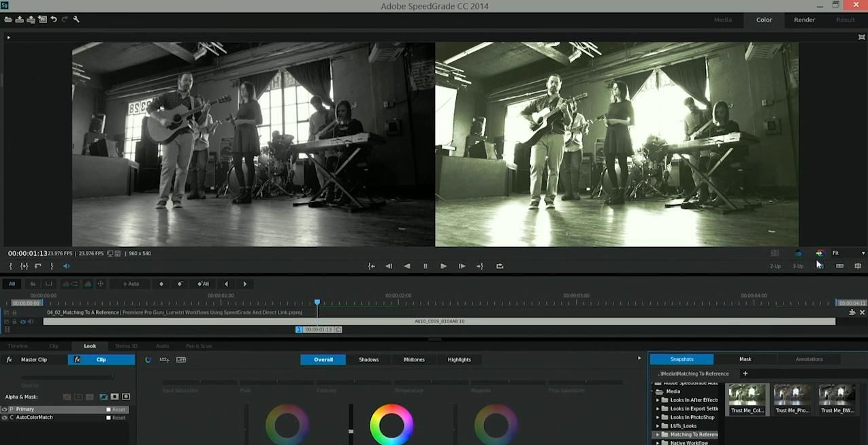The width and height of the screenshot is (868, 445).
Task: Open the Fit zoom dropdown
Action: (x=863, y=253)
